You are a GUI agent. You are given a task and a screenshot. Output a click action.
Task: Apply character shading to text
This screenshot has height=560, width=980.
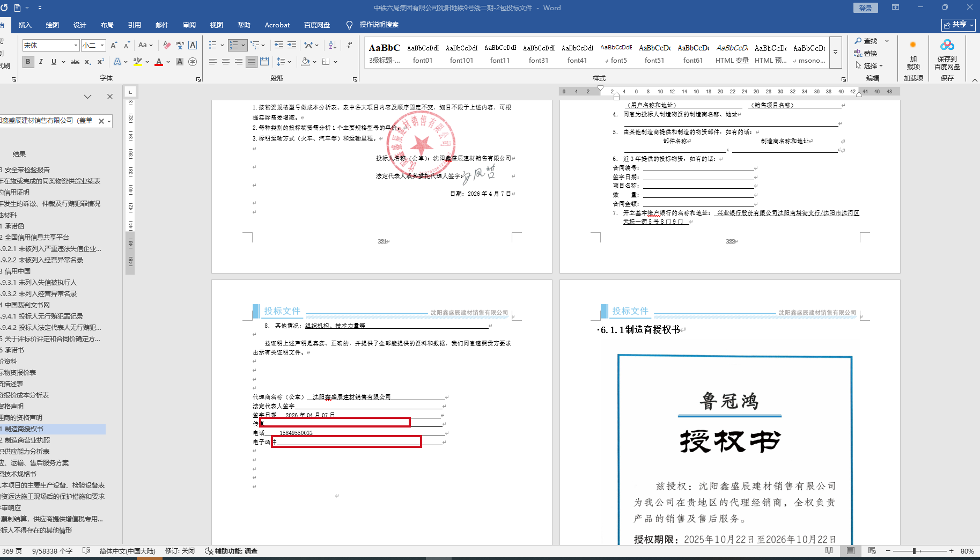point(180,62)
